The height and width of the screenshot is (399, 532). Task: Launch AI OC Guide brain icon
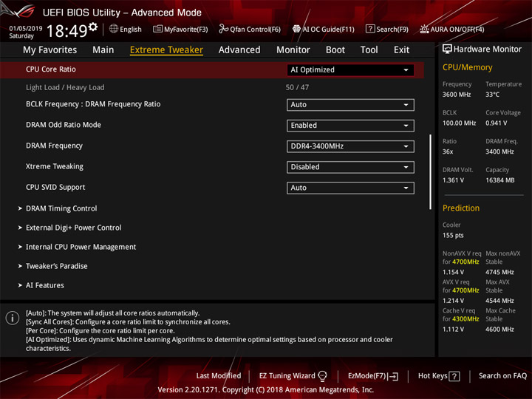(x=296, y=29)
